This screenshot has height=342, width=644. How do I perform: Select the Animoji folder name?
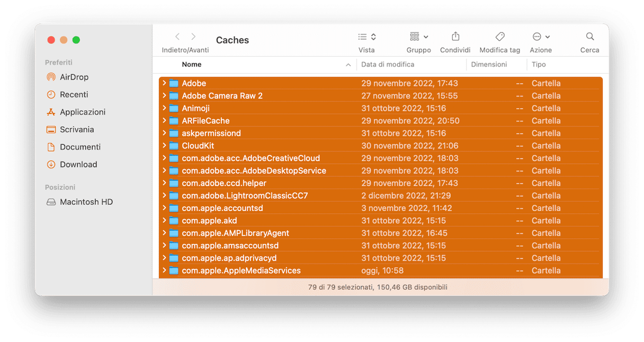pos(195,108)
